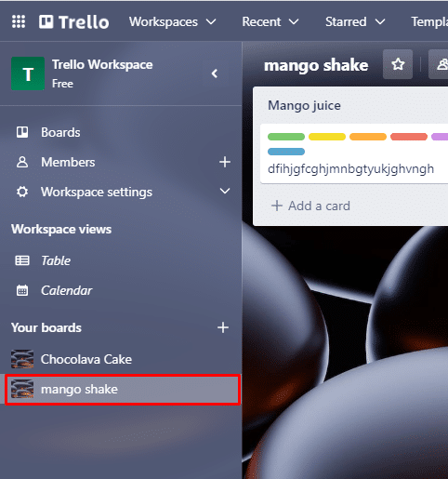
Task: Expand Workspace settings chevron
Action: pyautogui.click(x=225, y=192)
